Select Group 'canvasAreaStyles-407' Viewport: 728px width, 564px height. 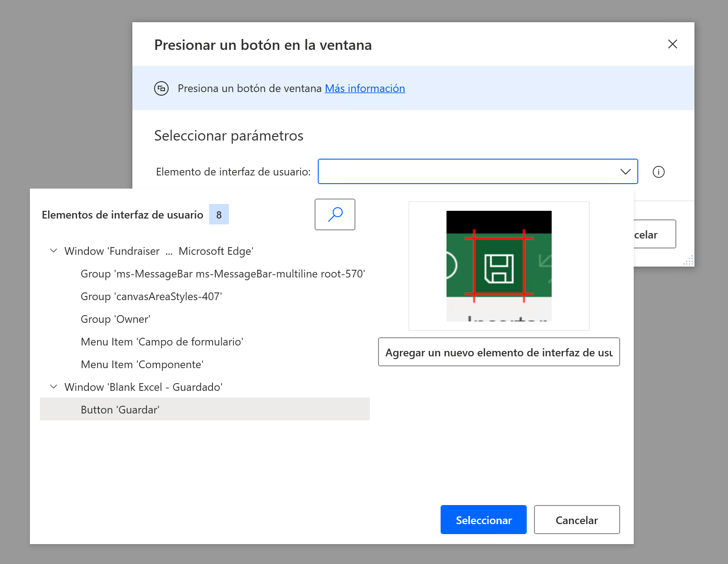pos(151,296)
